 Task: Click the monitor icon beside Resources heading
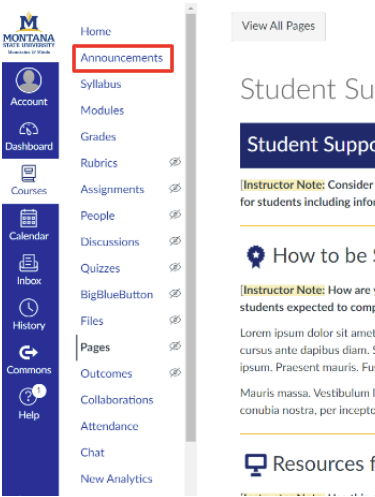tap(256, 464)
